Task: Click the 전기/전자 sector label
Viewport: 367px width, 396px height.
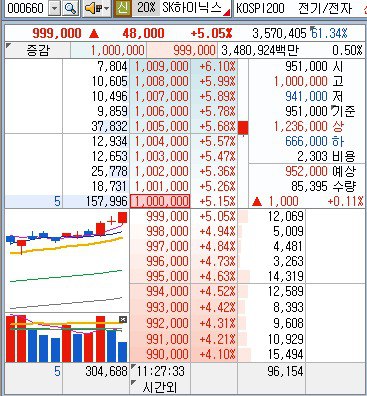Action: click(x=325, y=8)
